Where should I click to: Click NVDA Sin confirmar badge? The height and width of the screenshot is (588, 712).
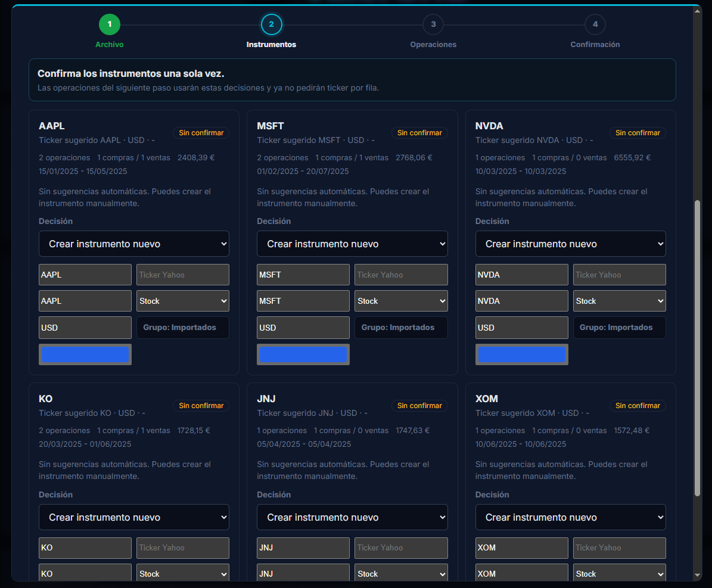coord(638,133)
